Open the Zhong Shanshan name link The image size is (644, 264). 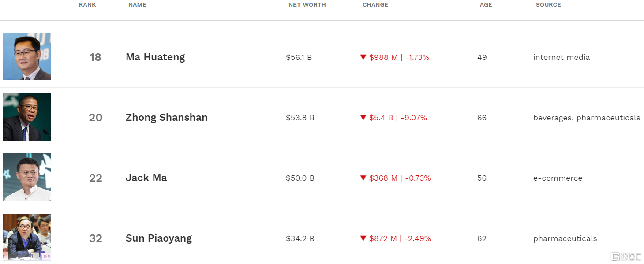pos(167,118)
